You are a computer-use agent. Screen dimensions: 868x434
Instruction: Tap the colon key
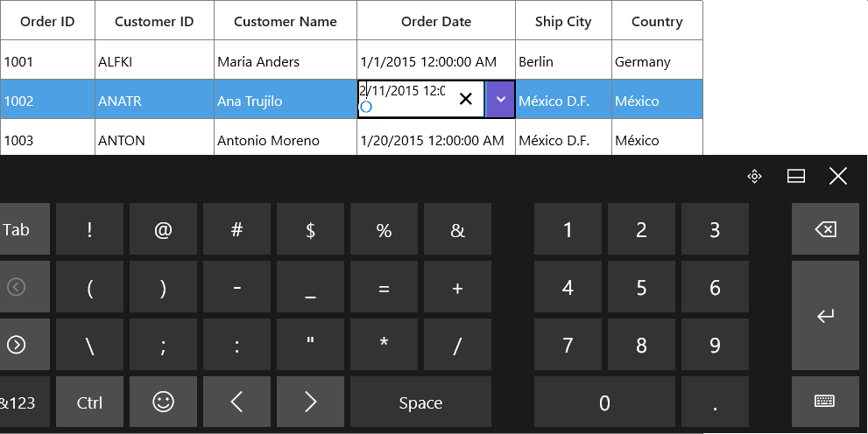coord(237,345)
